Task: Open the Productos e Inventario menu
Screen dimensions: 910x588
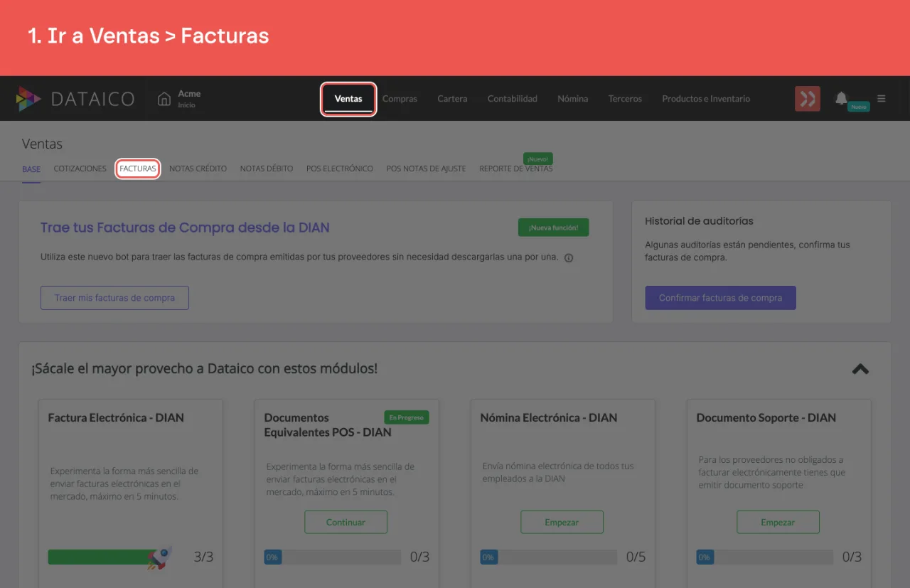Action: (706, 99)
